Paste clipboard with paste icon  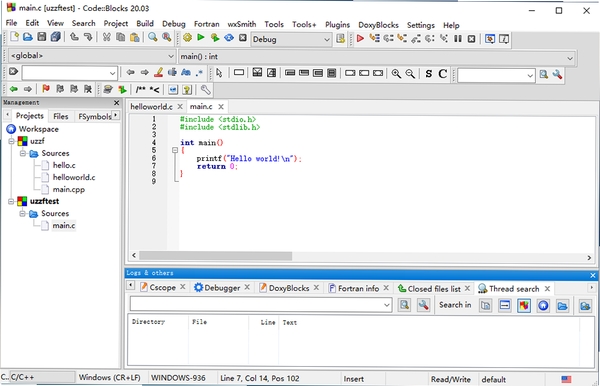tap(134, 37)
